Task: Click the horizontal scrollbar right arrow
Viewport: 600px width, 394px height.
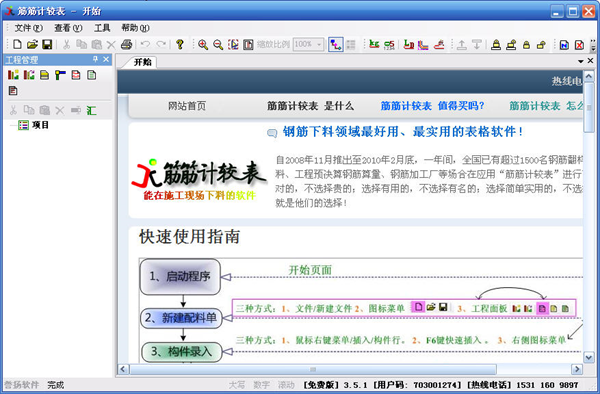Action: click(577, 369)
